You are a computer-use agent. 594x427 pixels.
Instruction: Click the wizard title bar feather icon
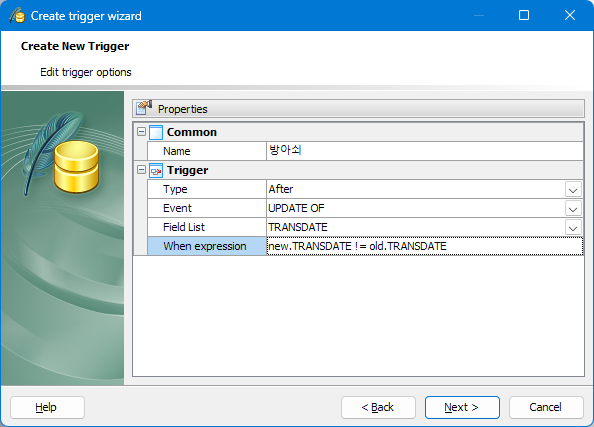[17, 16]
